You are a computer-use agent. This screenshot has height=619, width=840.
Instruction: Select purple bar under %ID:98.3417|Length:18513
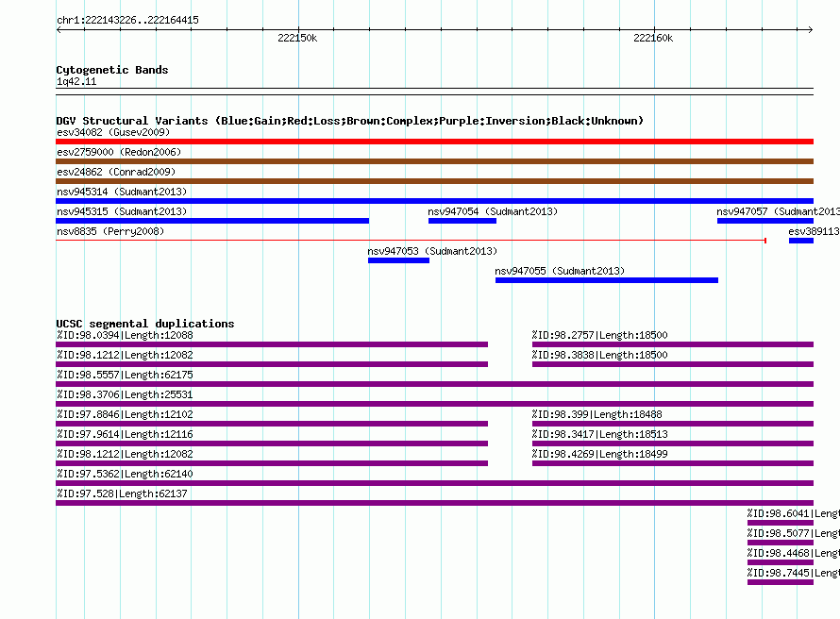[673, 443]
